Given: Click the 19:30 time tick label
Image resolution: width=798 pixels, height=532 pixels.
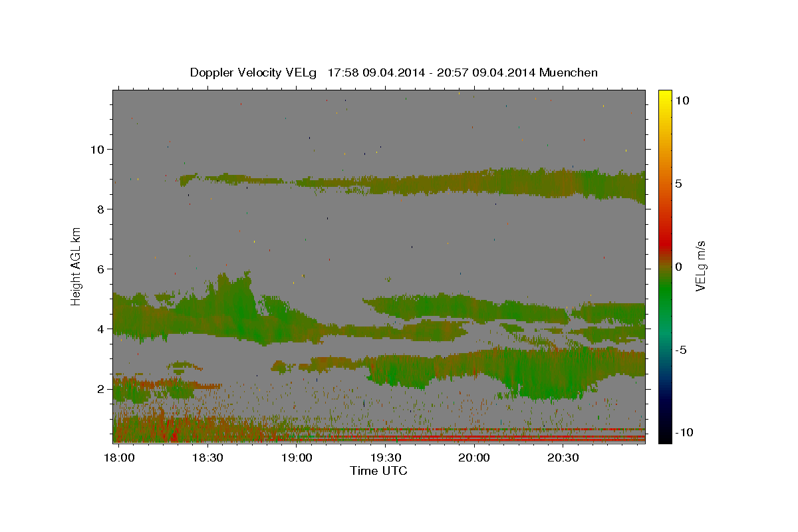Looking at the screenshot, I should point(386,458).
